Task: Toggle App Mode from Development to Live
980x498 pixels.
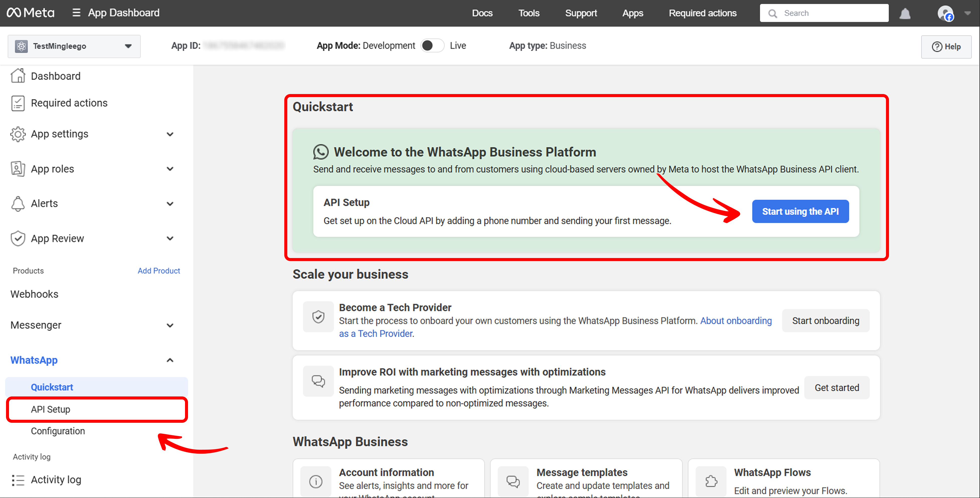Action: tap(432, 46)
